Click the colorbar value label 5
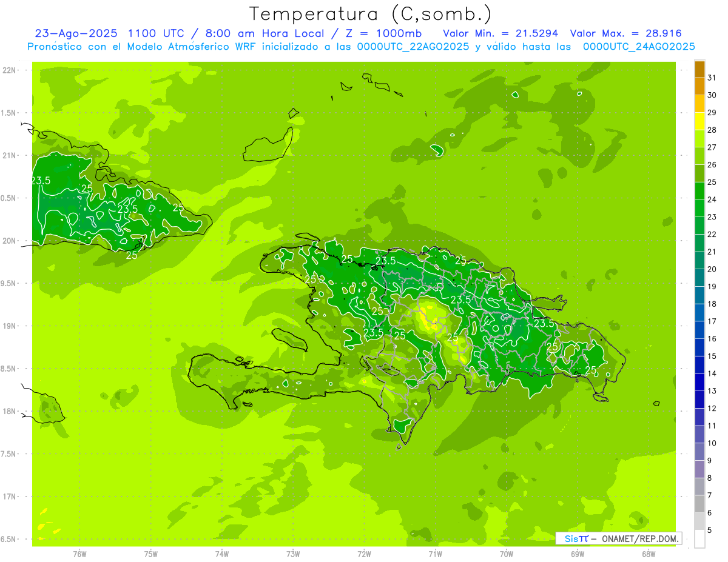The image size is (728, 562). click(x=710, y=530)
